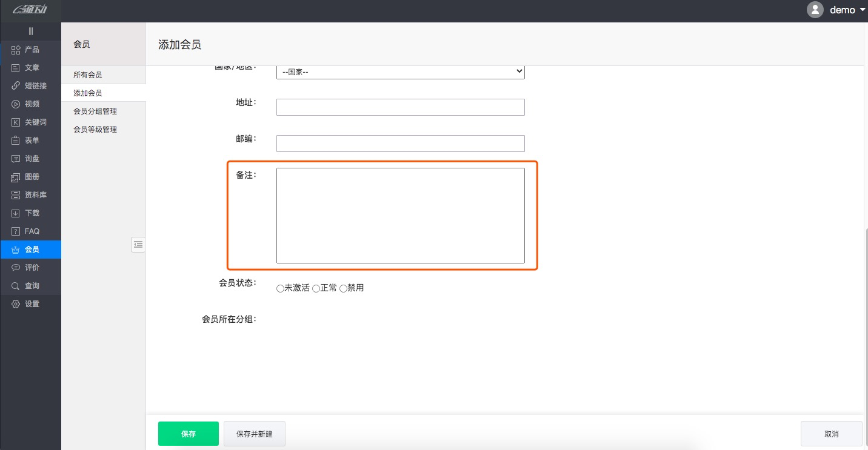Image resolution: width=868 pixels, height=450 pixels.
Task: Select the 未激活 member status radio button
Action: 280,288
